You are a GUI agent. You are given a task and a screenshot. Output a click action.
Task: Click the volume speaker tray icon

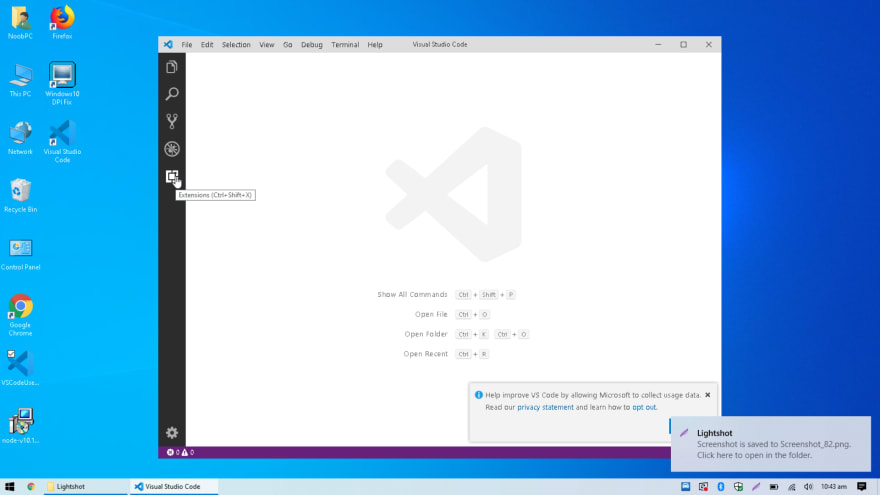coord(808,487)
